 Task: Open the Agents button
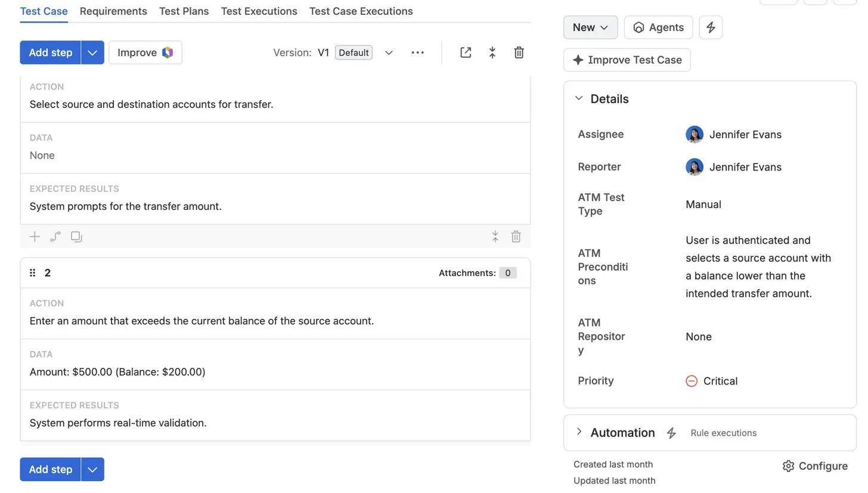[x=658, y=27]
